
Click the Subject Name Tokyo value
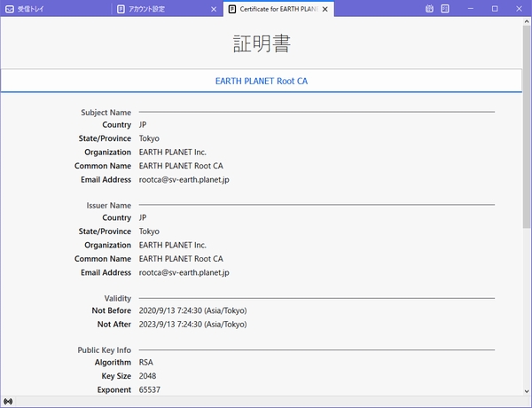pos(149,138)
